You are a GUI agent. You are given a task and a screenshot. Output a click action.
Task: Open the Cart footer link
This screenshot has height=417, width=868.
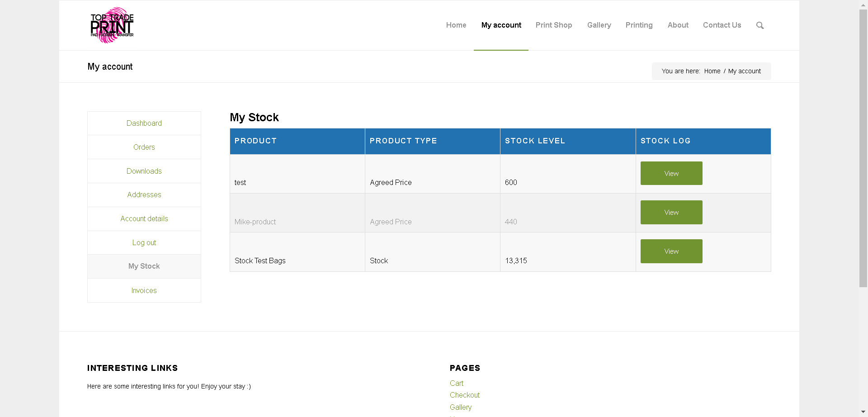coord(457,383)
